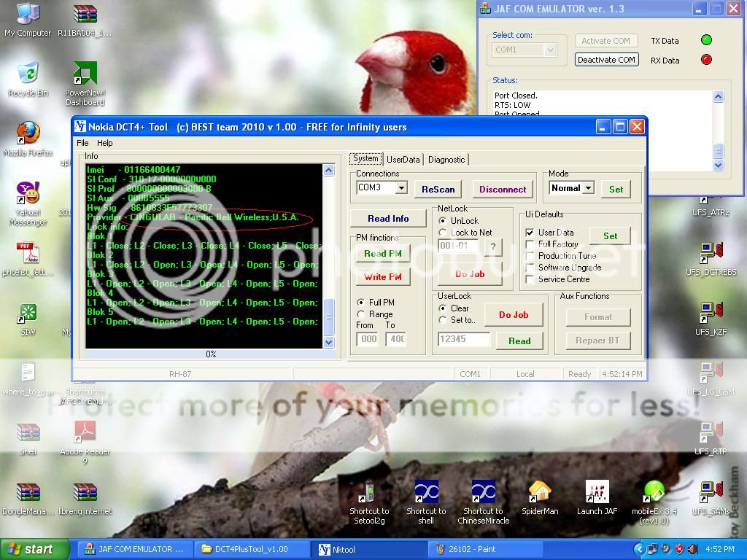Open the Mode Normal dropdown

coord(588,188)
